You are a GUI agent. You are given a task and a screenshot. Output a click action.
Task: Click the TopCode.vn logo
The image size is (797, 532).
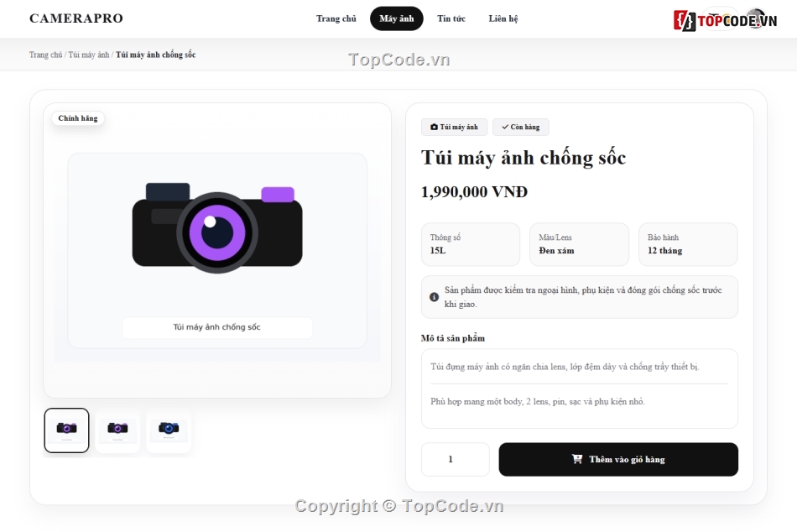pyautogui.click(x=726, y=20)
